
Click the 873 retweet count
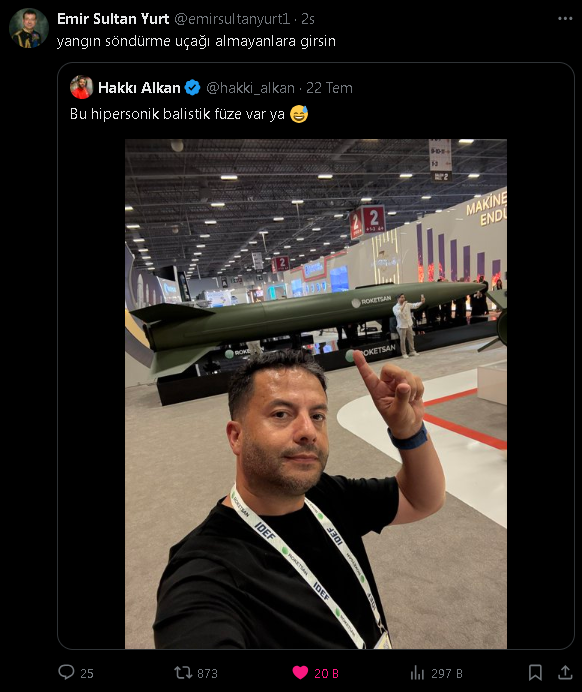click(x=207, y=673)
